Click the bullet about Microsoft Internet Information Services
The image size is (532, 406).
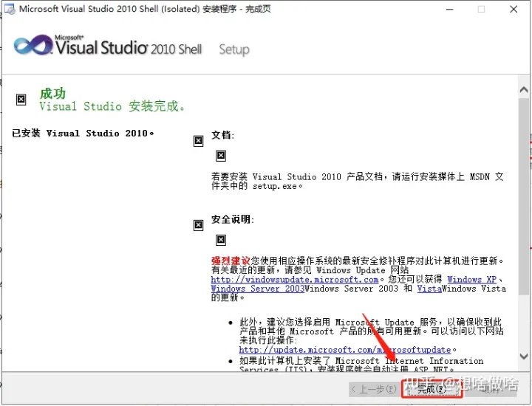pos(361,365)
